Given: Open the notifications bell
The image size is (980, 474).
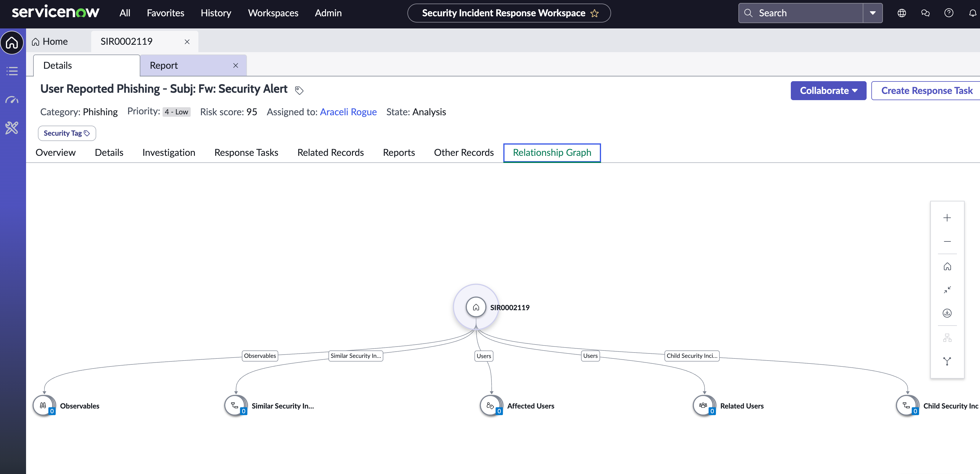Looking at the screenshot, I should click(972, 13).
